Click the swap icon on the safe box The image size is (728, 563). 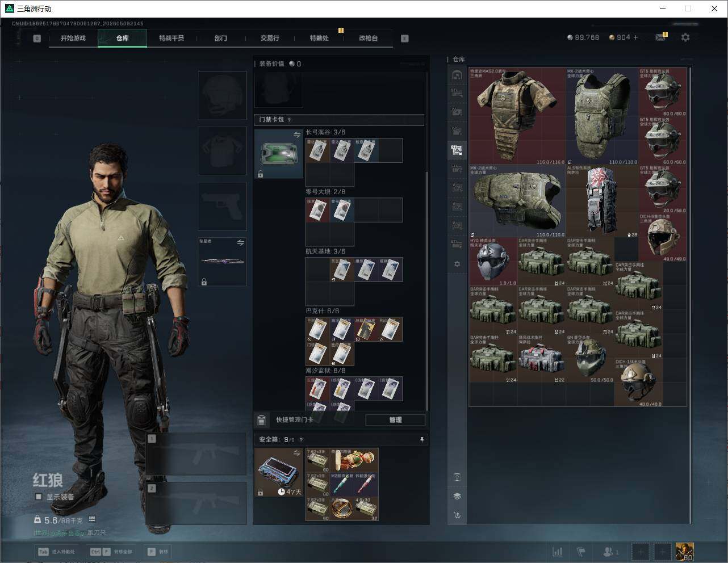tap(296, 453)
